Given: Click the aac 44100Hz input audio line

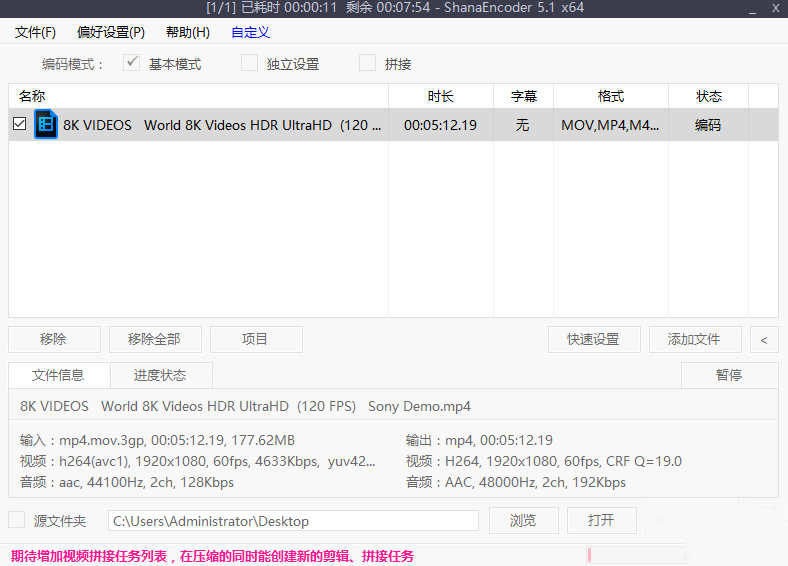Looking at the screenshot, I should (127, 482).
